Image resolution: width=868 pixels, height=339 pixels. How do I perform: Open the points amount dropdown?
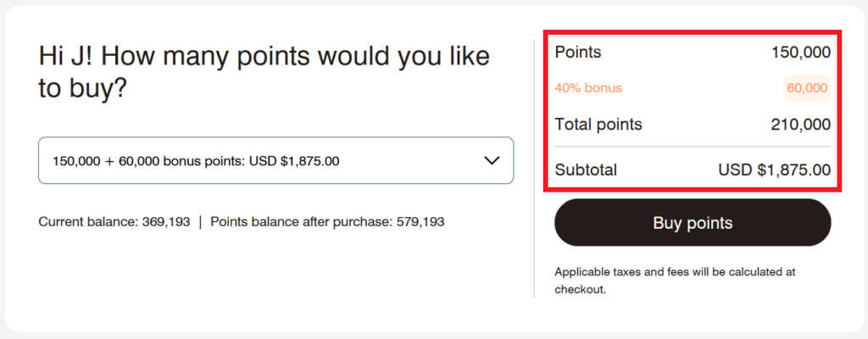tap(275, 160)
